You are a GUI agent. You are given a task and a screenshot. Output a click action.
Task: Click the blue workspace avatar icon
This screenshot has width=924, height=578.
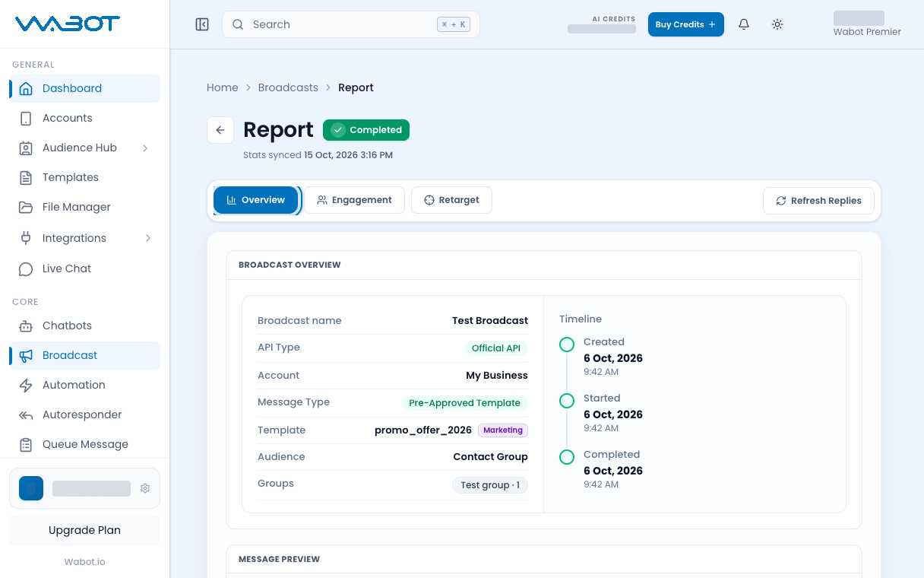pos(31,488)
